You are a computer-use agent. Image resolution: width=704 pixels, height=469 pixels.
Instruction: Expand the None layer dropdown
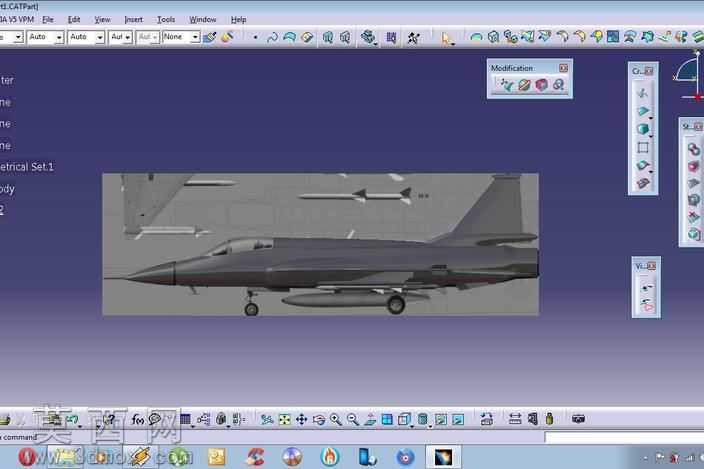tap(195, 37)
